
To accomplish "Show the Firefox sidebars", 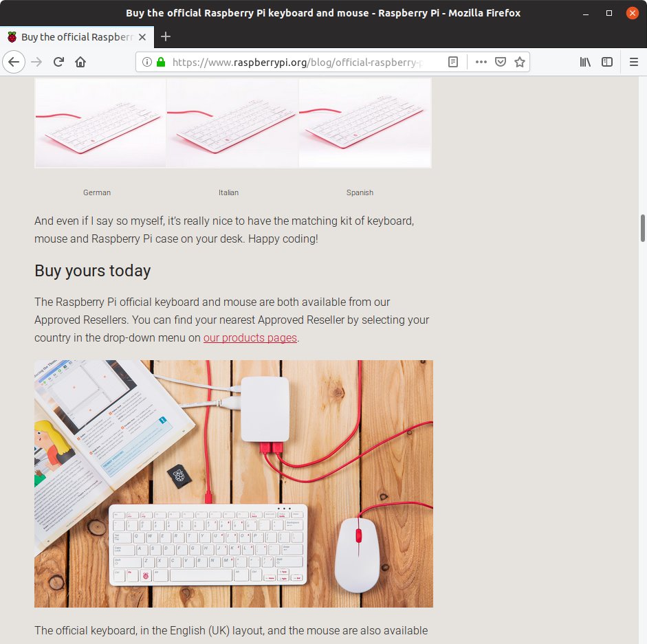I will [x=607, y=62].
